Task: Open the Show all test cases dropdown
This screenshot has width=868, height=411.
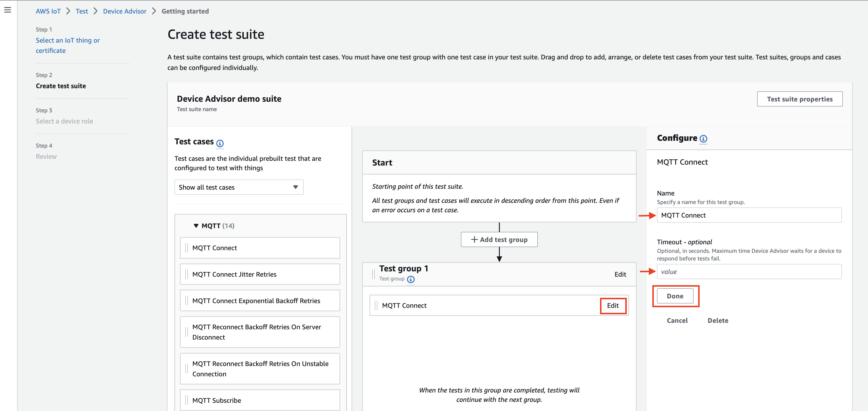Action: tap(237, 187)
